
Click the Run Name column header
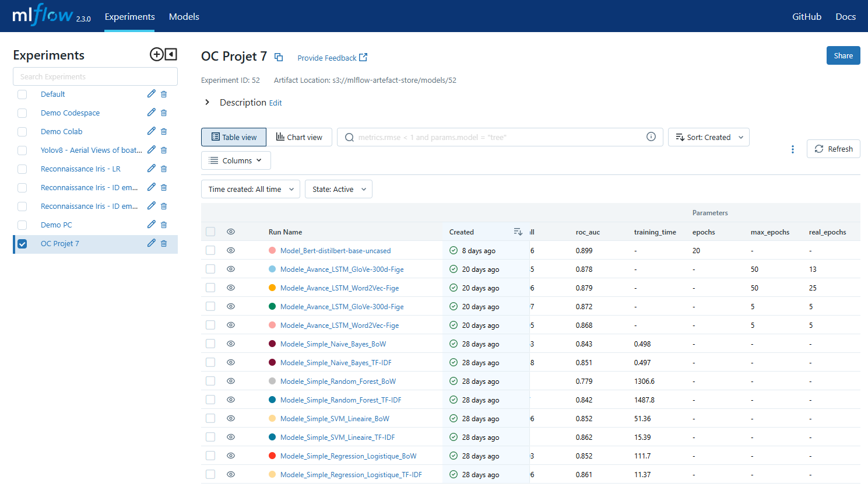tap(285, 232)
